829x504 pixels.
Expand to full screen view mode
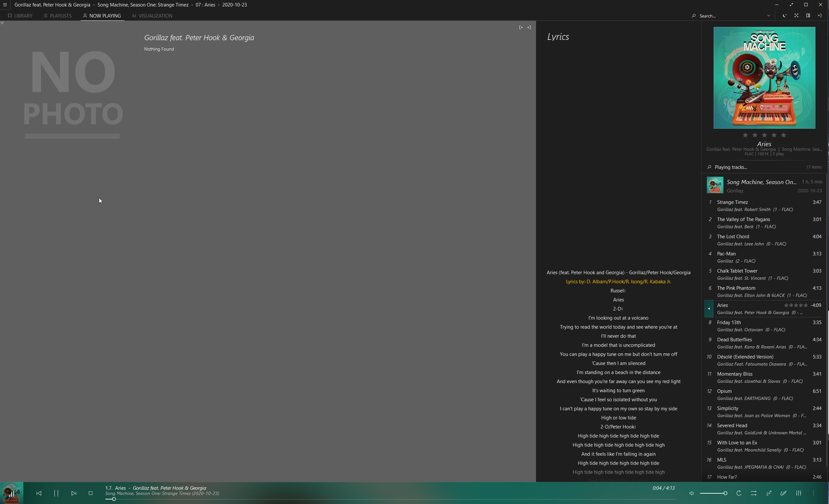pos(796,16)
